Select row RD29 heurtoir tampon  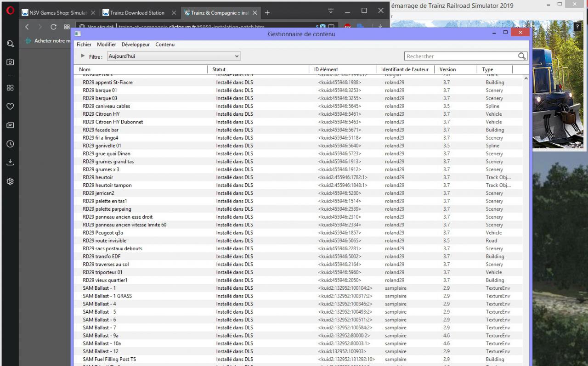(298, 186)
